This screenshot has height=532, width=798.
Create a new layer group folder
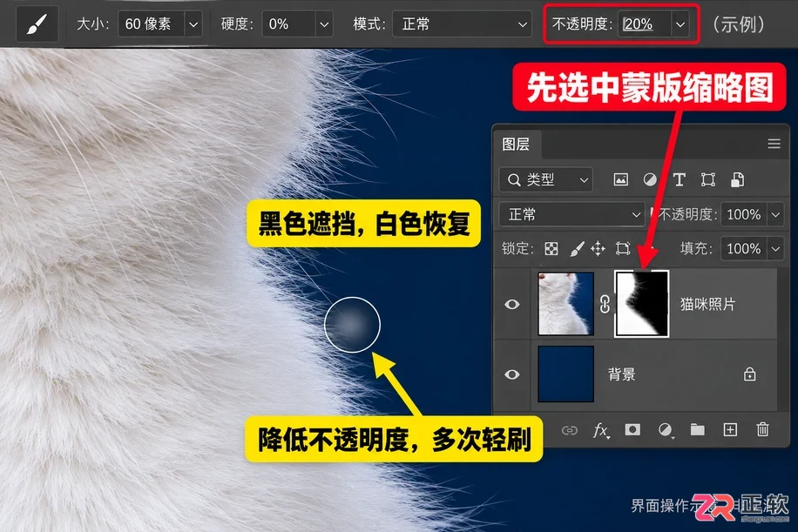click(697, 430)
